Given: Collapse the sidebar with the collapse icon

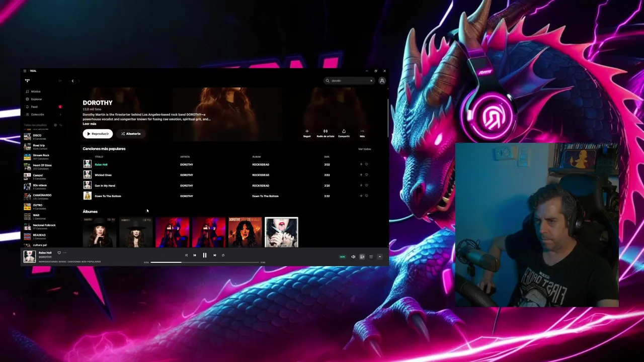Looking at the screenshot, I should coord(60,80).
